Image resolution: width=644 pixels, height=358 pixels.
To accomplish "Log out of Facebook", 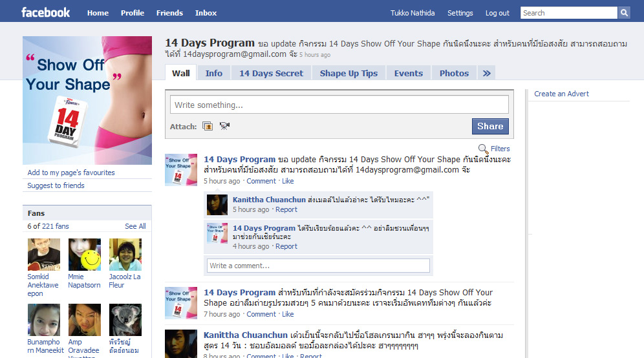I will click(x=497, y=13).
